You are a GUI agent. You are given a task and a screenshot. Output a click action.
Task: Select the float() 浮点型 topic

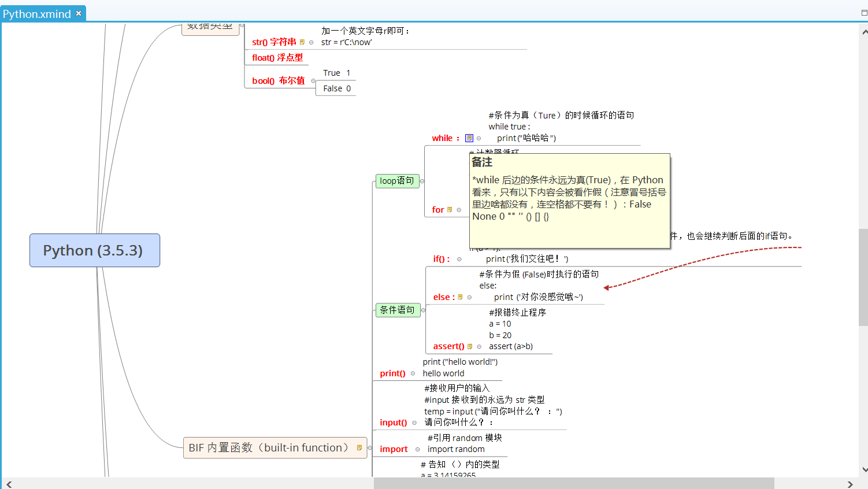click(x=277, y=58)
